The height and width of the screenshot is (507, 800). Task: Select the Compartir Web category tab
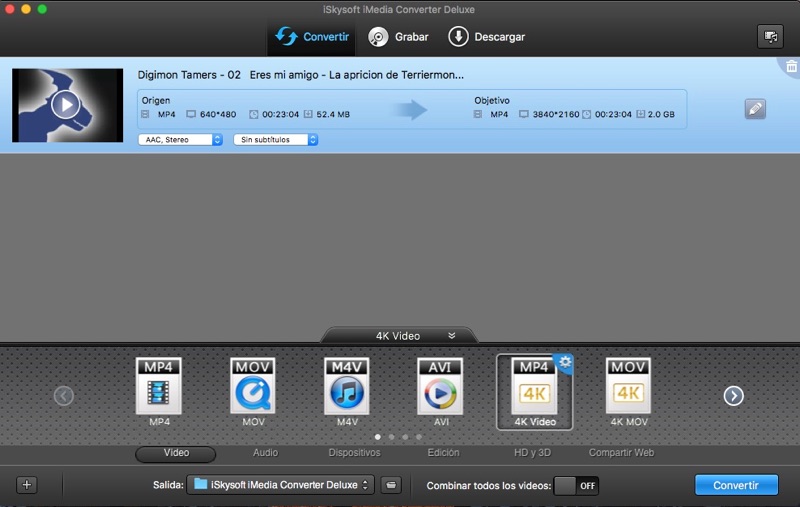[621, 453]
